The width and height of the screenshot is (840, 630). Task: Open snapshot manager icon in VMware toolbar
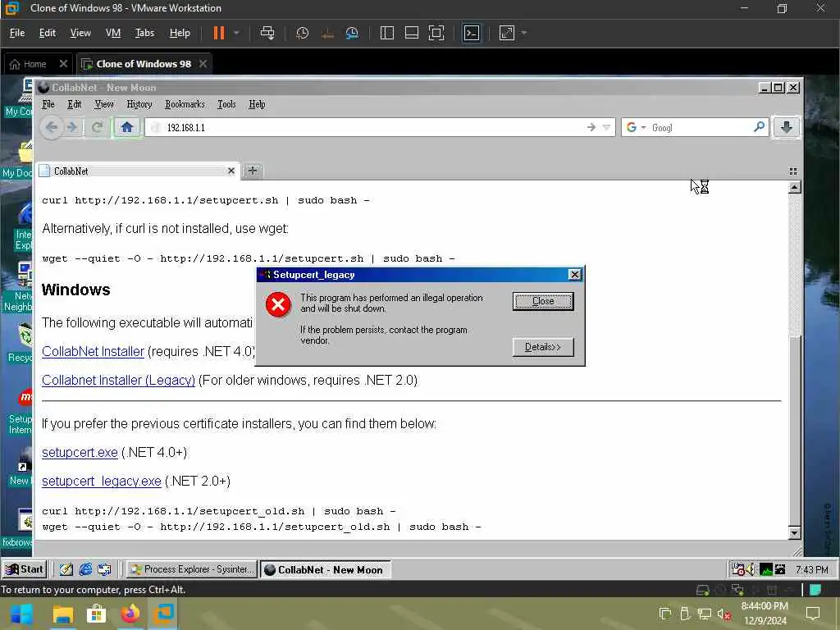352,33
